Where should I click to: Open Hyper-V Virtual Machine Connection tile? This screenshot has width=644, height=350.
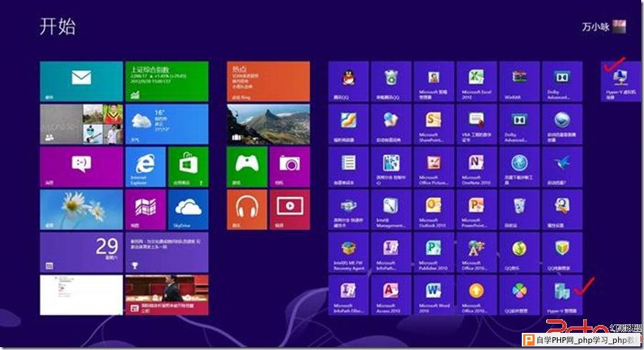pyautogui.click(x=620, y=81)
